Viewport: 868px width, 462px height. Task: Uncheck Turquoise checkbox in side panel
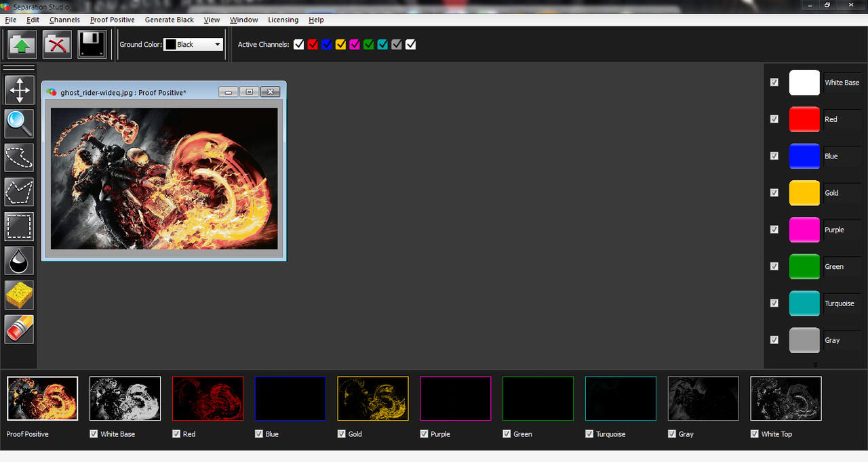click(774, 303)
